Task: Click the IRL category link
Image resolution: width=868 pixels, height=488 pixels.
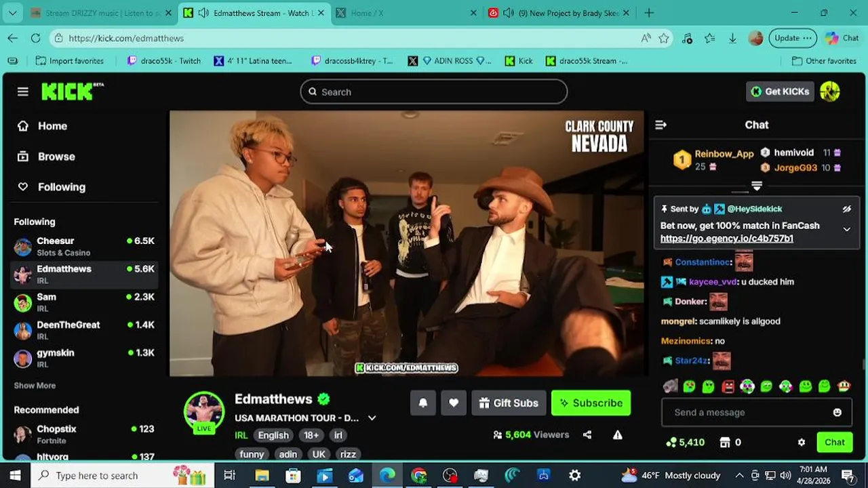Action: pos(241,435)
